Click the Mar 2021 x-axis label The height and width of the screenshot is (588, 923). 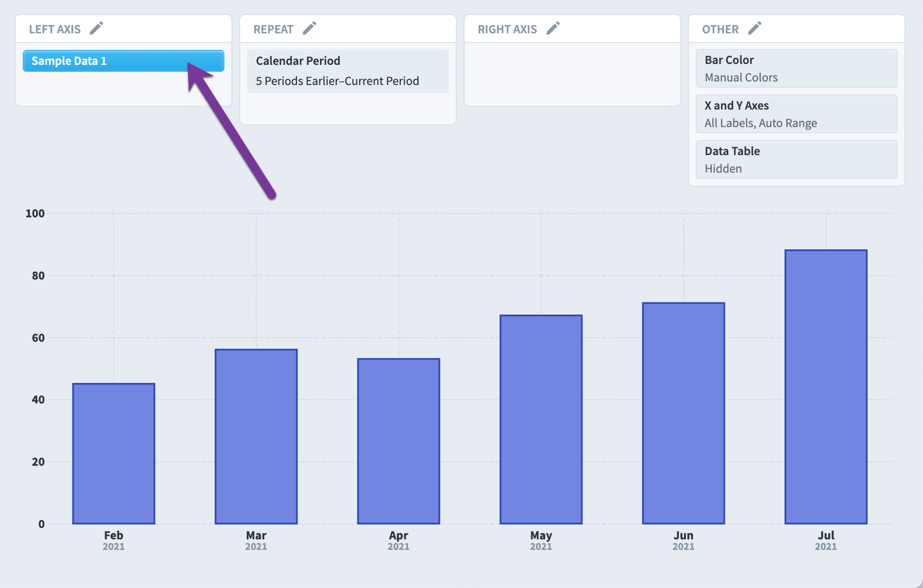256,541
